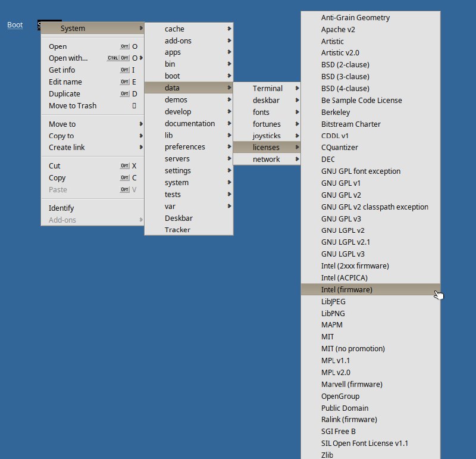Expand the Create link submenu
This screenshot has height=459, width=476.
[x=67, y=148]
